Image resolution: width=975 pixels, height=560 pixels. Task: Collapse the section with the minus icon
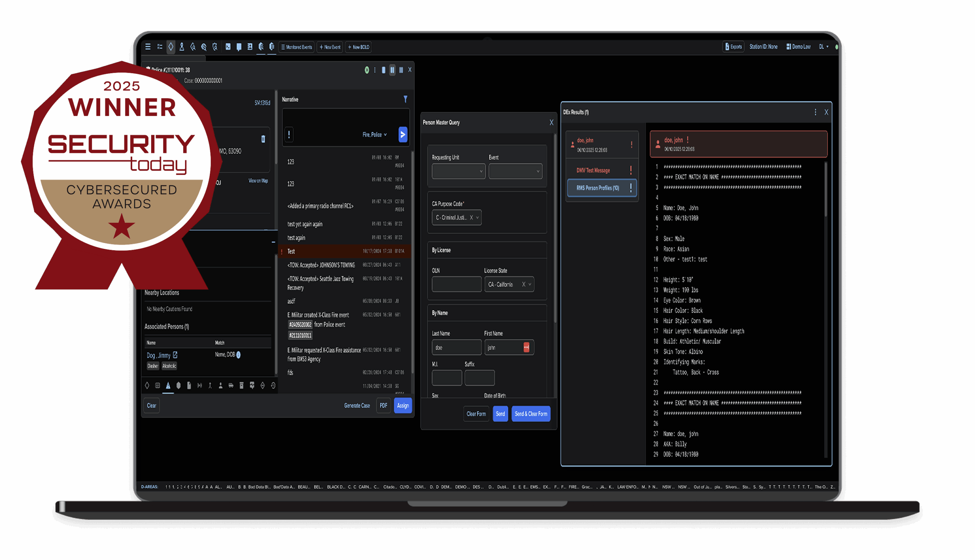coord(273,242)
